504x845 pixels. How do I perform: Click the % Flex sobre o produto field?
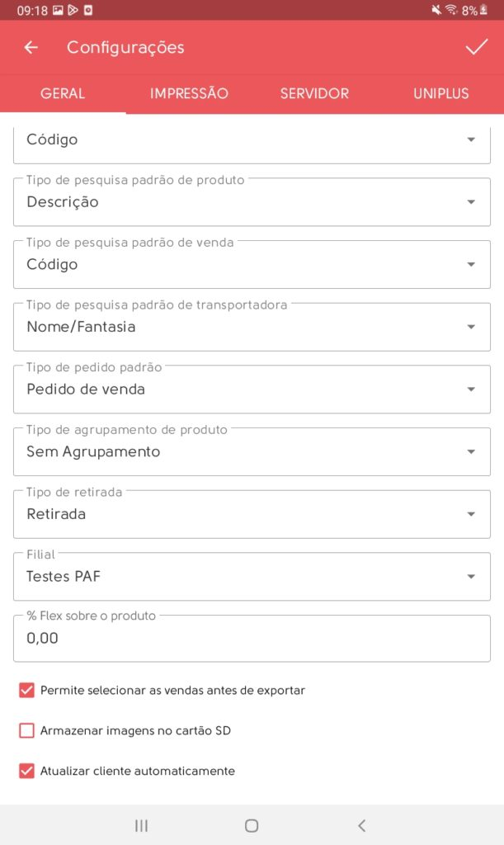click(252, 638)
